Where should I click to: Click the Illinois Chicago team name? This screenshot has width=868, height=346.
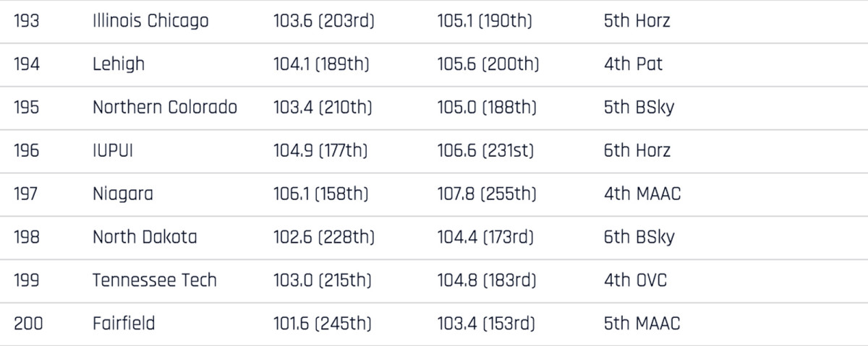click(150, 21)
